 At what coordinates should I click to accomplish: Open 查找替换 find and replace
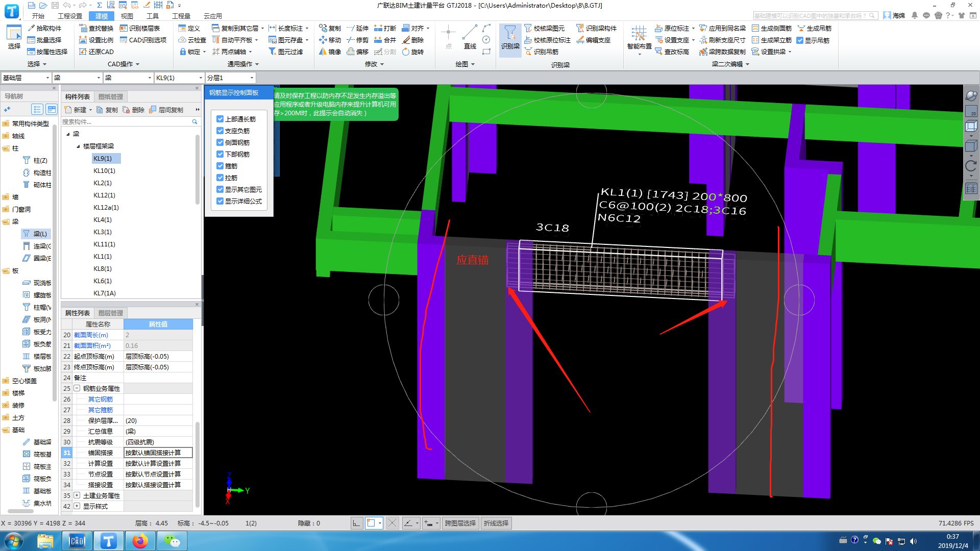coord(96,28)
